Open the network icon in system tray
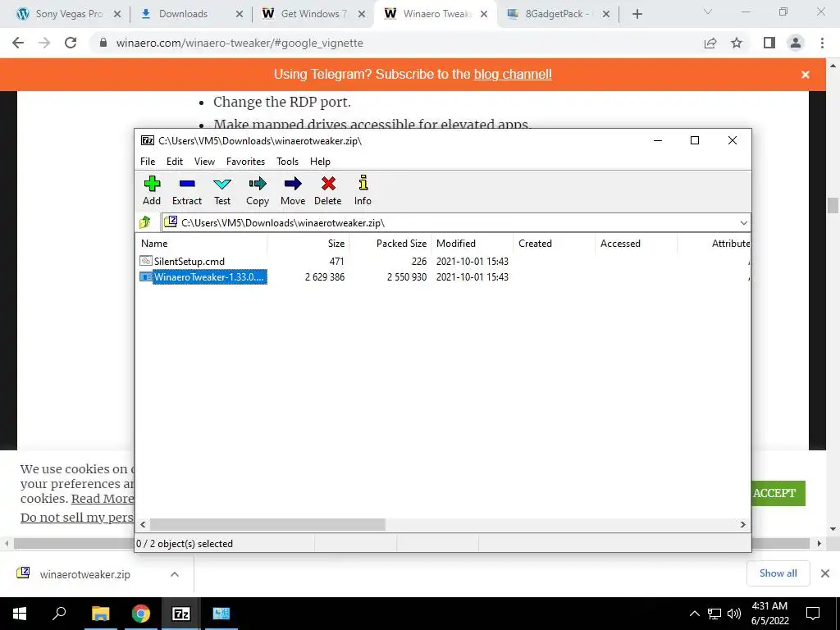The image size is (840, 630). pyautogui.click(x=714, y=614)
